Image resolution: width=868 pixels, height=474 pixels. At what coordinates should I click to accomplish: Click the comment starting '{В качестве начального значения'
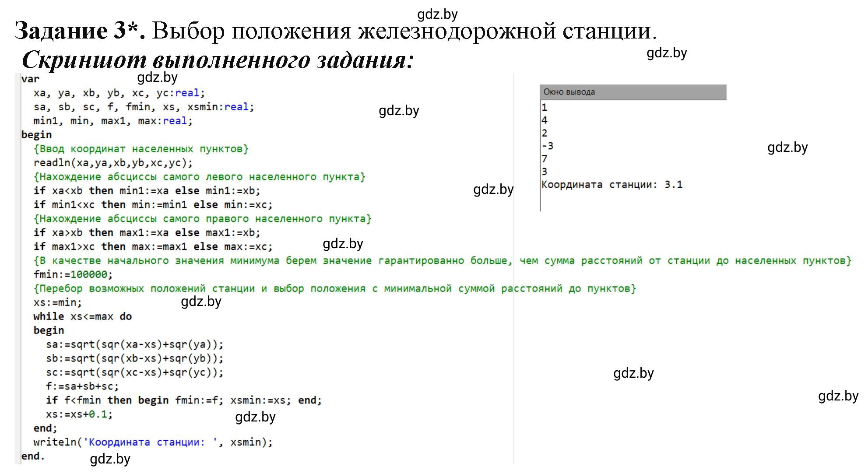[x=443, y=261]
